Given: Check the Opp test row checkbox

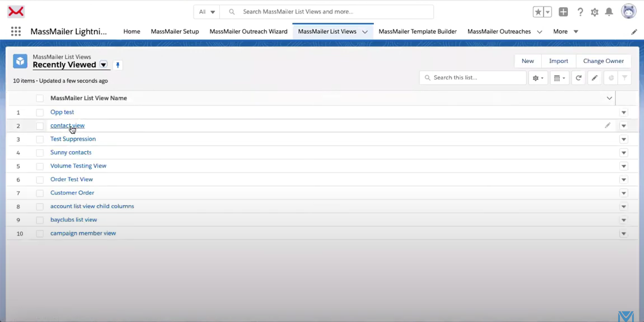Looking at the screenshot, I should click(40, 113).
